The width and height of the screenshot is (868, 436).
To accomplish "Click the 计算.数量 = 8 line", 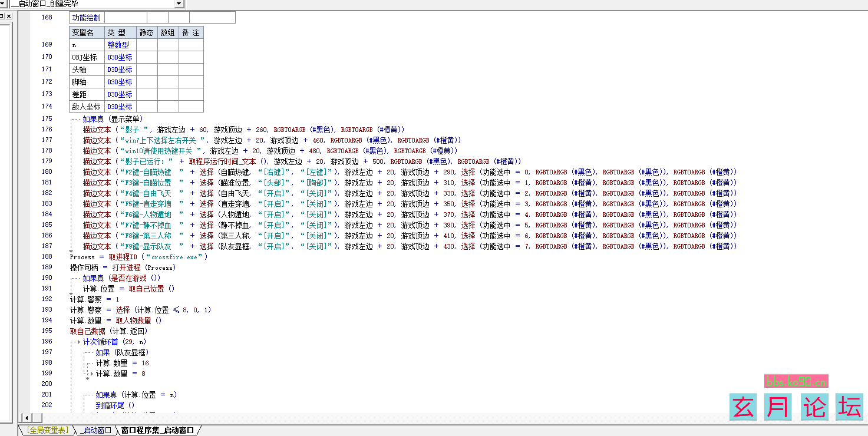I will (x=121, y=374).
